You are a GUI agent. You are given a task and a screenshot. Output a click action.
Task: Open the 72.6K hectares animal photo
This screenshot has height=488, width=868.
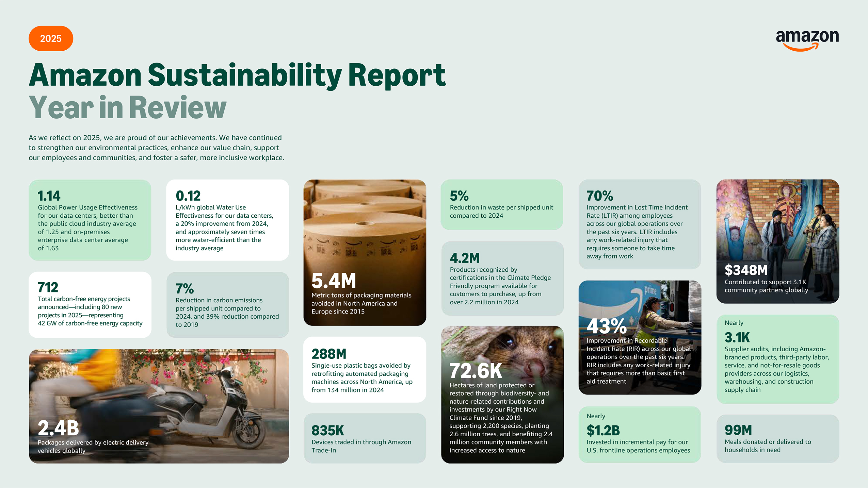(502, 394)
